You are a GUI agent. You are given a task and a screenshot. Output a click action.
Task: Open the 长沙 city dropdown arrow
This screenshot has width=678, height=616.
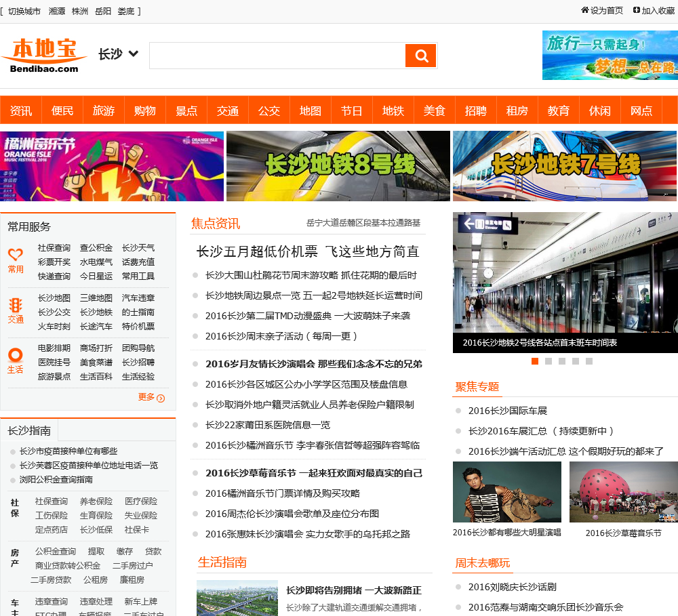click(x=134, y=54)
